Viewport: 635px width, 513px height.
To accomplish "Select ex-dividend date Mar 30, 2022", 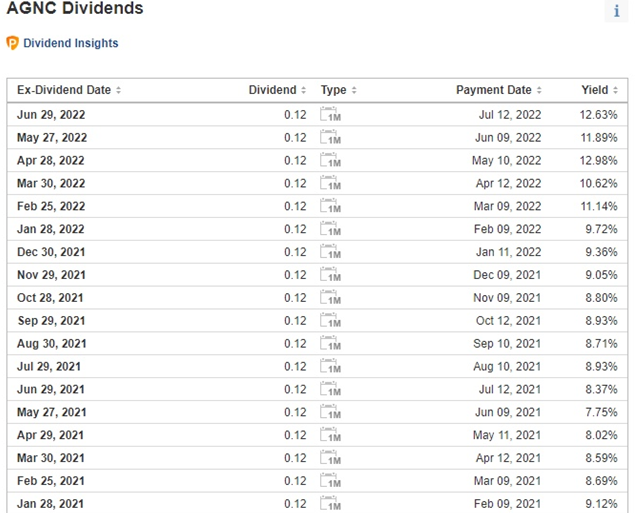I will 51,183.
